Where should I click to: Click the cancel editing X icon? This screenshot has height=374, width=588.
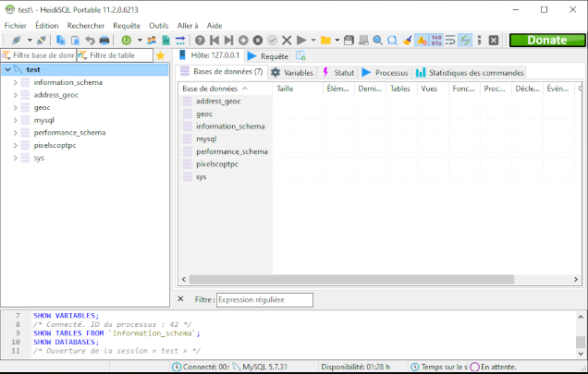click(287, 40)
